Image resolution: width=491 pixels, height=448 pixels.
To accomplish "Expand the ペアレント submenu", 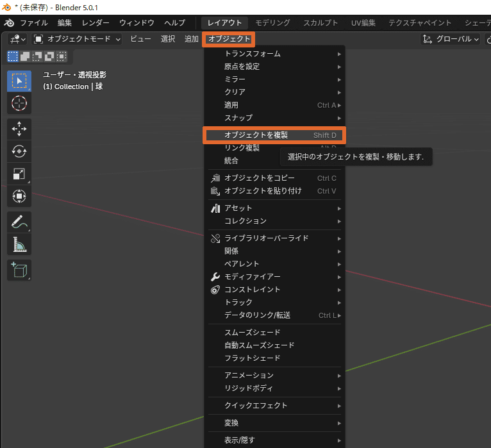I will 274,264.
